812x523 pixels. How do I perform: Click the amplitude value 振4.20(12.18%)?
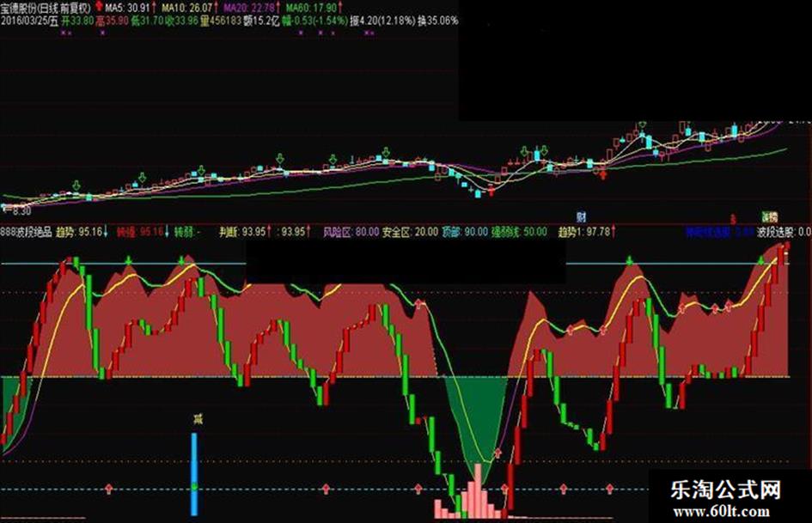click(x=382, y=21)
